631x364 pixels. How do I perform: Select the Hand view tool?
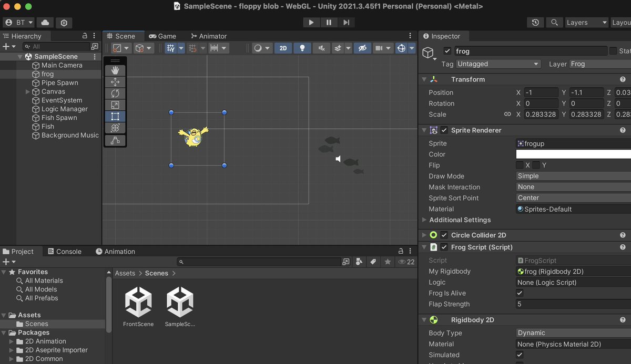tap(115, 70)
